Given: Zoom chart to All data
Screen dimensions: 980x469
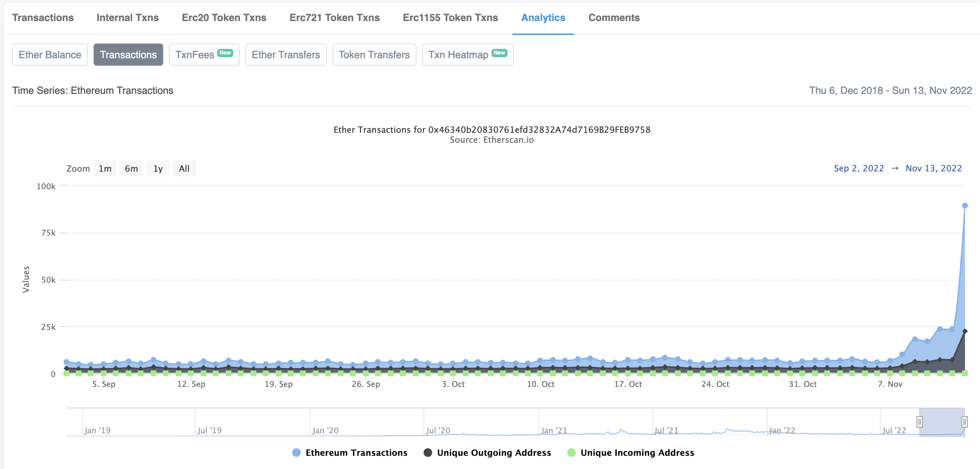Looking at the screenshot, I should pyautogui.click(x=184, y=169).
